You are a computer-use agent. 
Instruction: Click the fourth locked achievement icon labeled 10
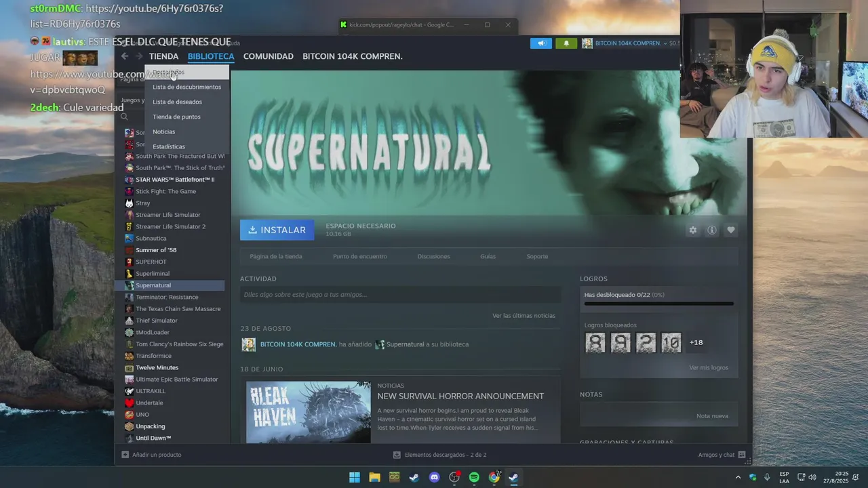click(x=671, y=342)
